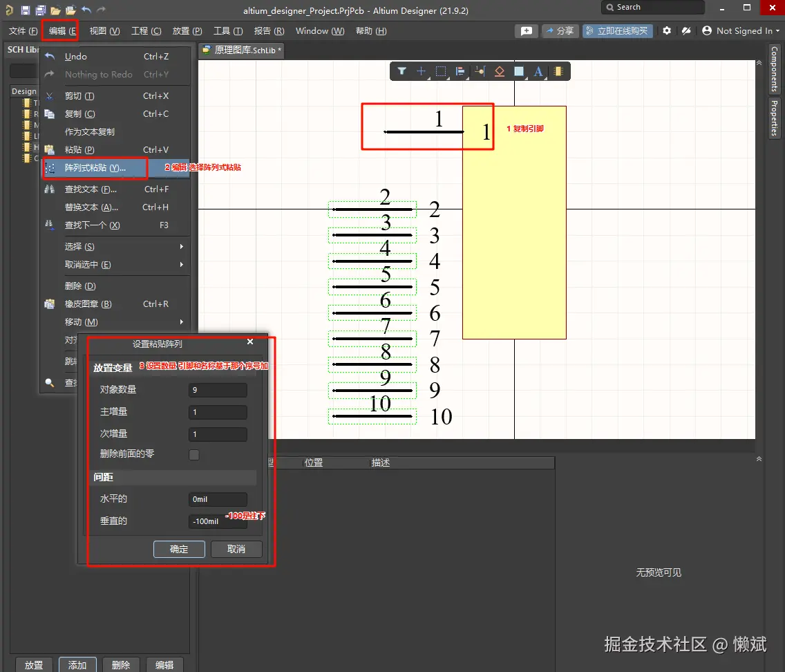Click the magnifier icon in the Search box
785x672 pixels.
pyautogui.click(x=609, y=7)
